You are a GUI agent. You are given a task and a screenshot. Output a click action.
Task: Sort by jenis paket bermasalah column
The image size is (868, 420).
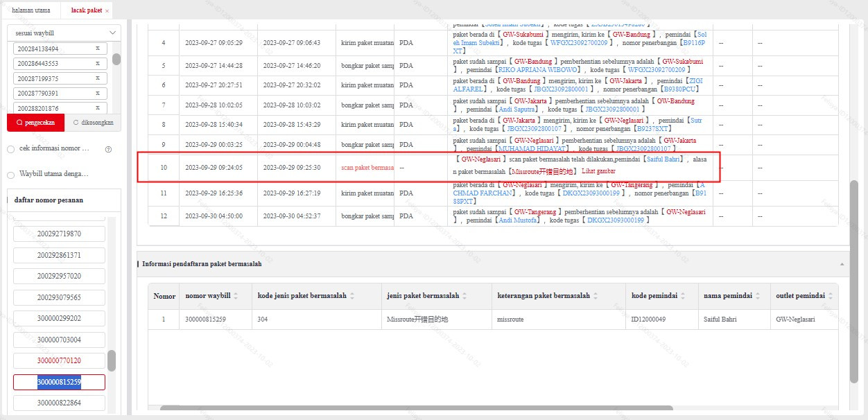465,296
